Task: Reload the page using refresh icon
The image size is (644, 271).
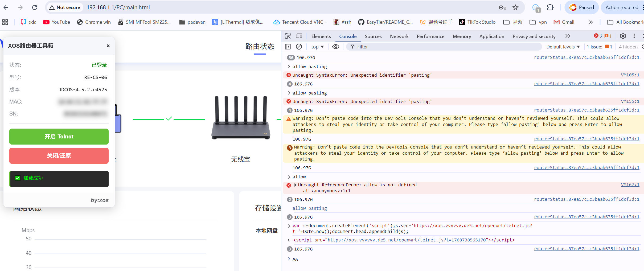Action: 35,7
